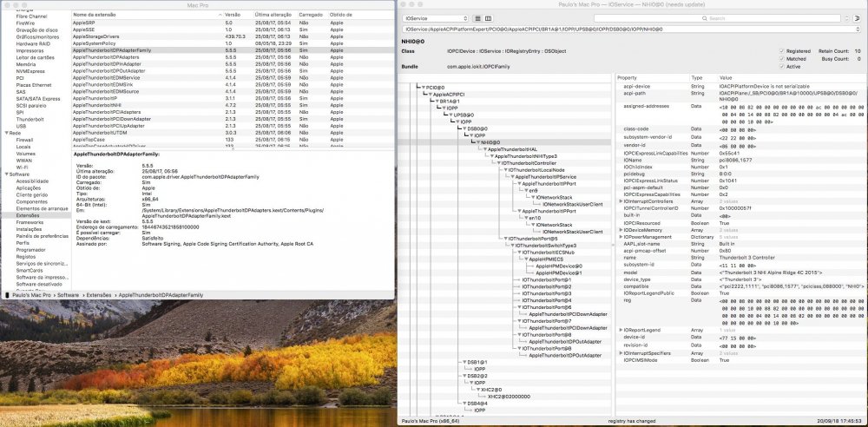Select NVMExpress in the sidebar
This screenshot has height=427, width=868.
coord(30,71)
